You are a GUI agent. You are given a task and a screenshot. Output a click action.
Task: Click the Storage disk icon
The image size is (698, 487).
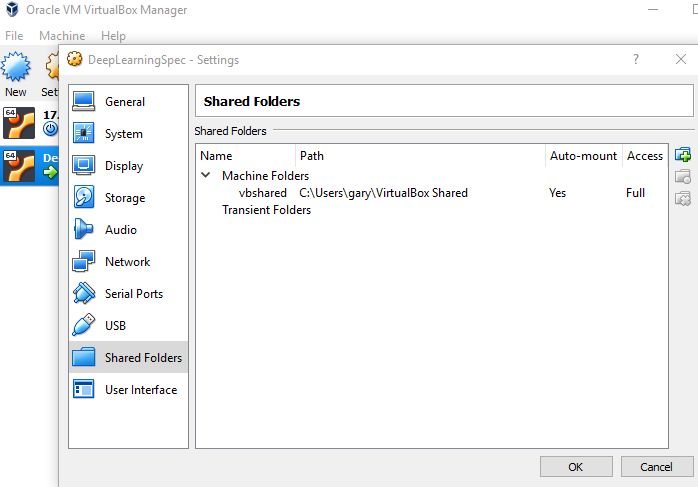click(x=84, y=197)
